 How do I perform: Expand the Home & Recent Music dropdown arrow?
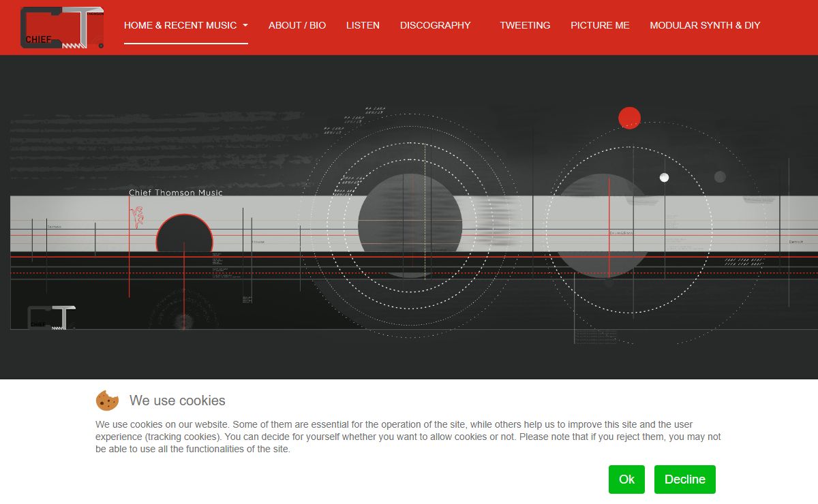point(245,26)
